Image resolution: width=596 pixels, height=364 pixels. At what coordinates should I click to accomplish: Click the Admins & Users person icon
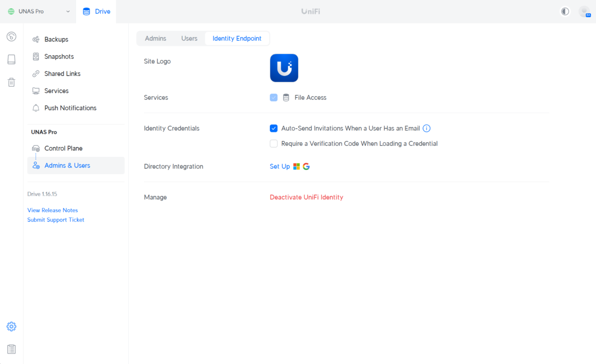pos(36,165)
